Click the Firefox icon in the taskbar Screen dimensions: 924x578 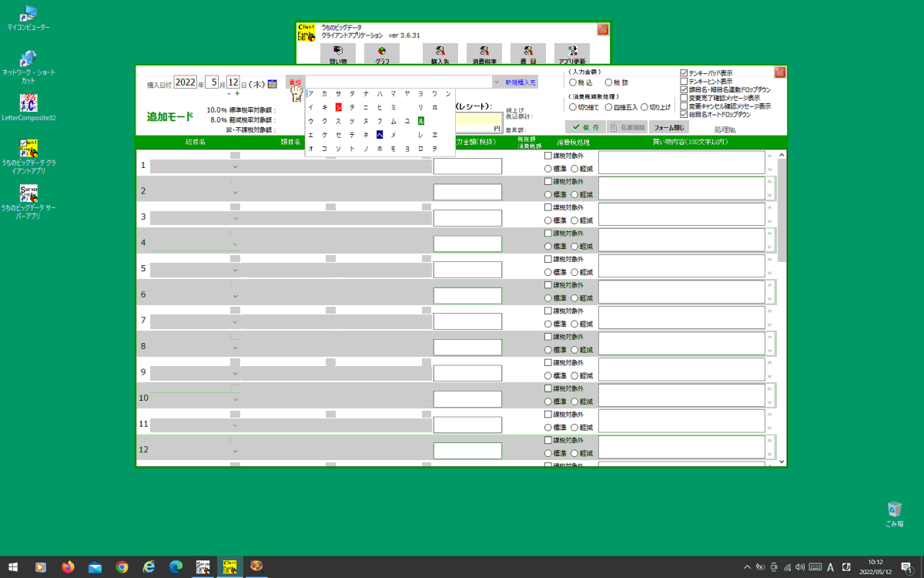(x=68, y=567)
